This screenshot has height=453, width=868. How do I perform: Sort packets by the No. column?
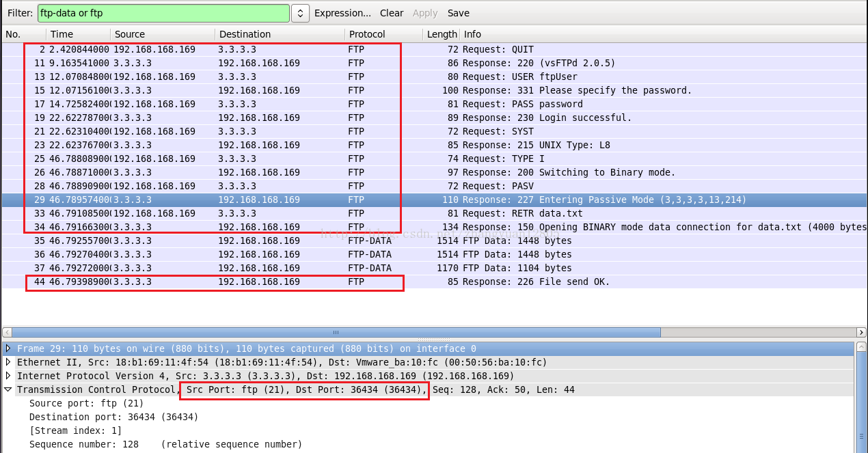(24, 34)
